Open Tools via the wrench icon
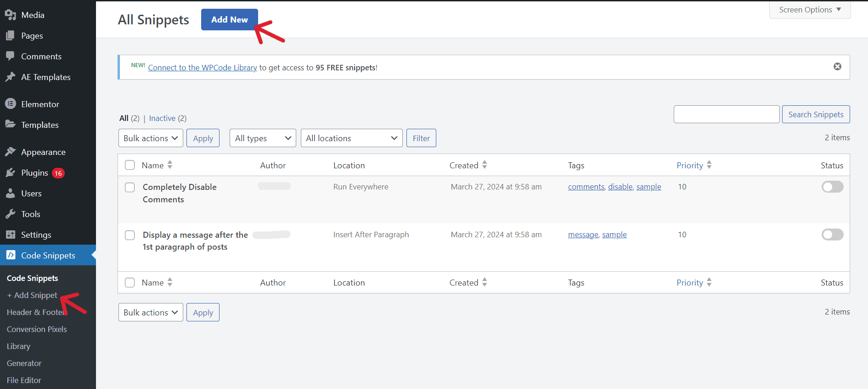The height and width of the screenshot is (389, 868). tap(11, 214)
